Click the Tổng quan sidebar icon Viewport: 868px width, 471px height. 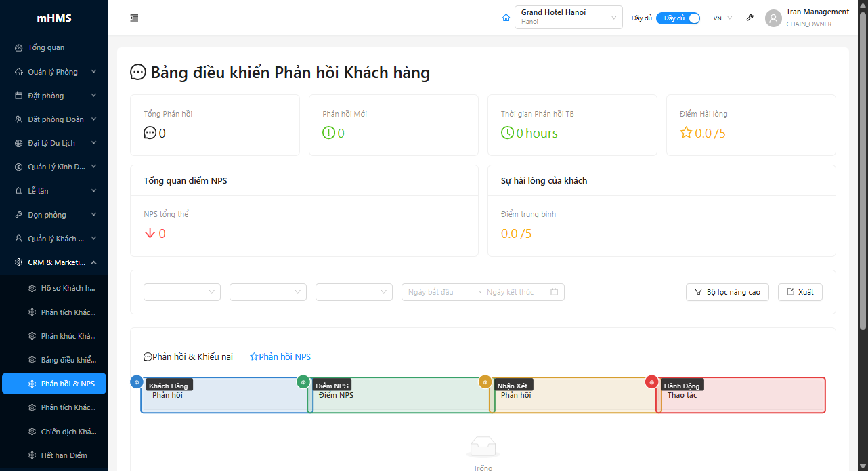pos(18,48)
